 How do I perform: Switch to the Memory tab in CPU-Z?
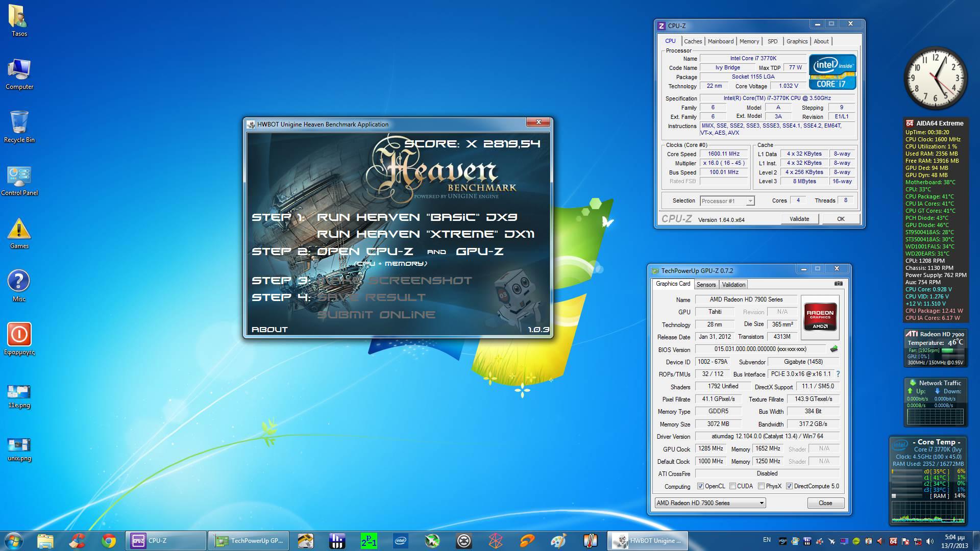[x=749, y=41]
